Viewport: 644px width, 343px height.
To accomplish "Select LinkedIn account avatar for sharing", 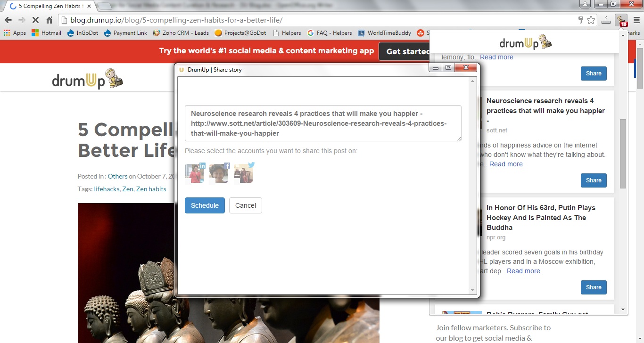I will click(x=195, y=172).
